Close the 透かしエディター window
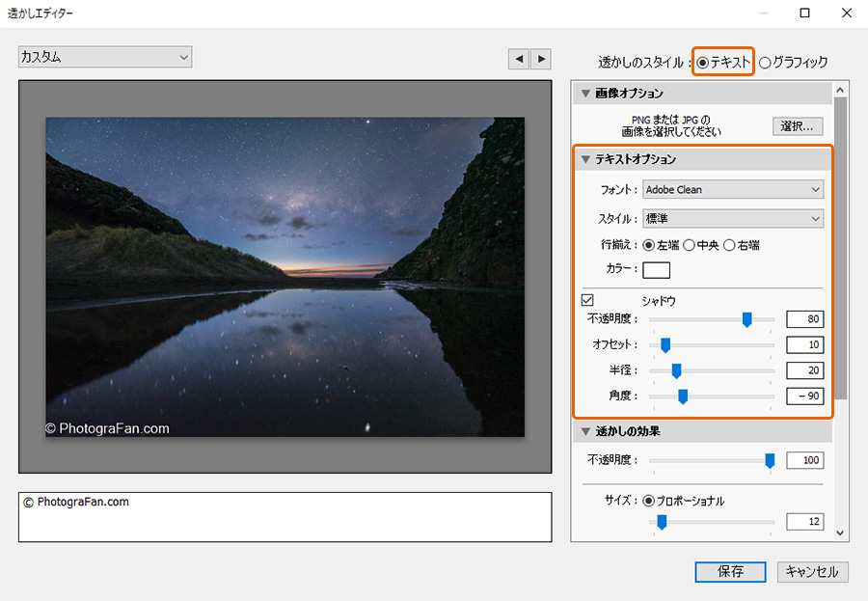The width and height of the screenshot is (868, 601). point(847,13)
